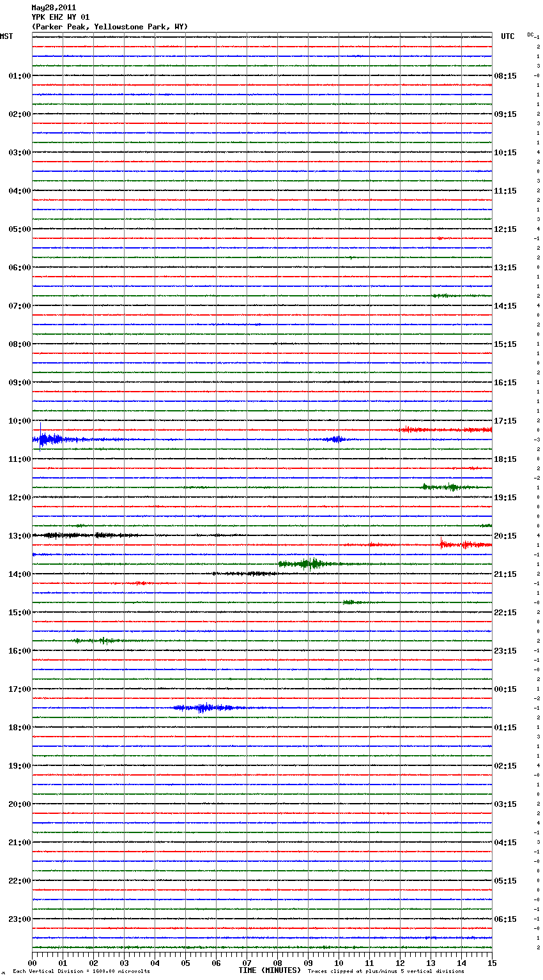The width and height of the screenshot is (543, 980).
Task: Select the 20:00 MST time label
Action: (19, 804)
